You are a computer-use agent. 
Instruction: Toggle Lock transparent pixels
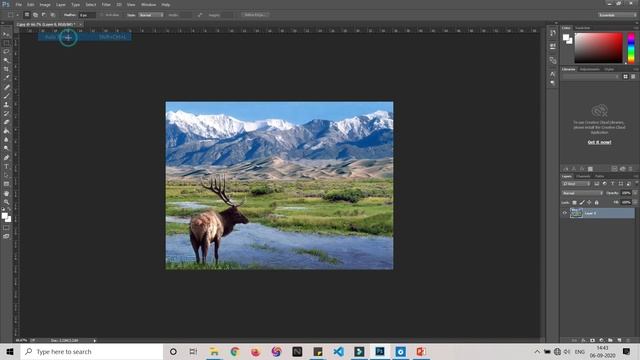coord(574,202)
